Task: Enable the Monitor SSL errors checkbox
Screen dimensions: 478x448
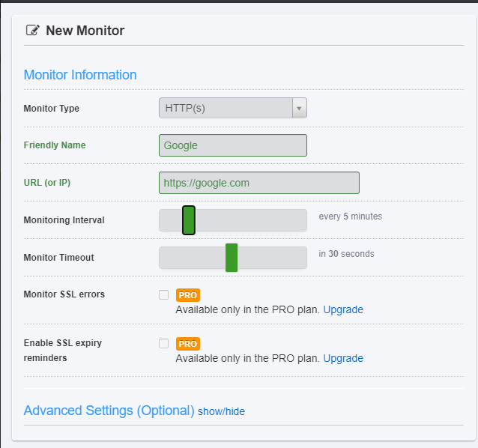Action: 163,294
